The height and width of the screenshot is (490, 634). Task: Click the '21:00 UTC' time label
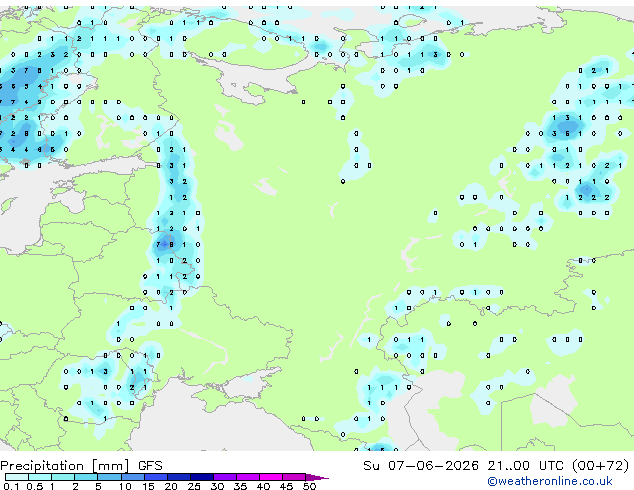click(525, 466)
